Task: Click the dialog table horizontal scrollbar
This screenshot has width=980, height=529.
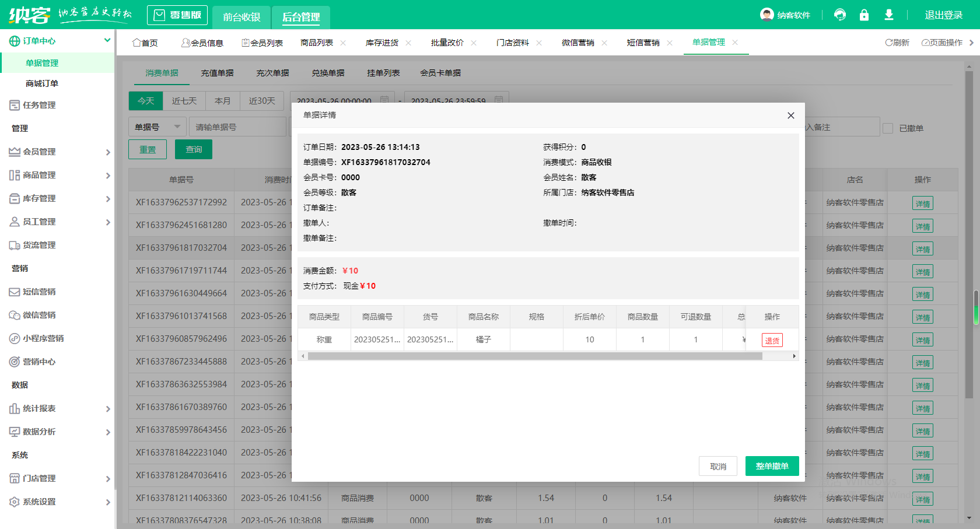Action: [x=534, y=356]
